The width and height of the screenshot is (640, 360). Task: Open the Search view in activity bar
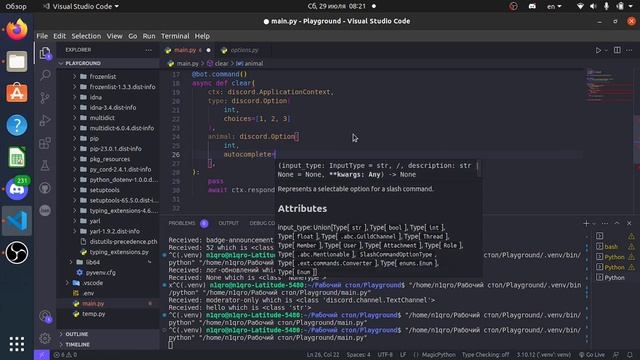[45, 75]
